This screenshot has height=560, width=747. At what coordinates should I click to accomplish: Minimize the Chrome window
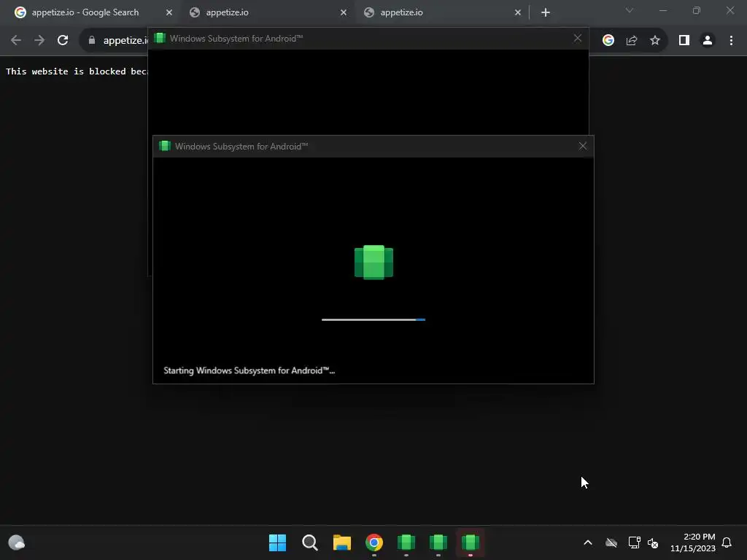[x=663, y=10]
